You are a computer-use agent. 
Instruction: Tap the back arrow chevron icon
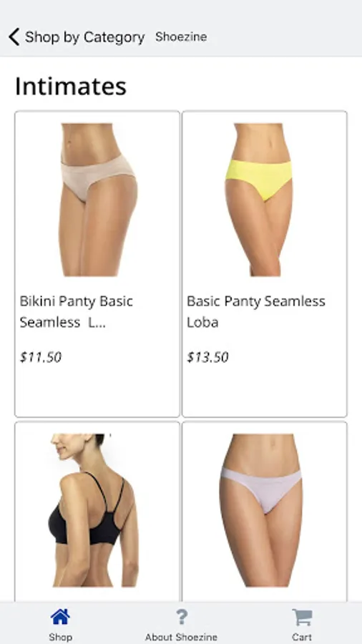tap(14, 37)
